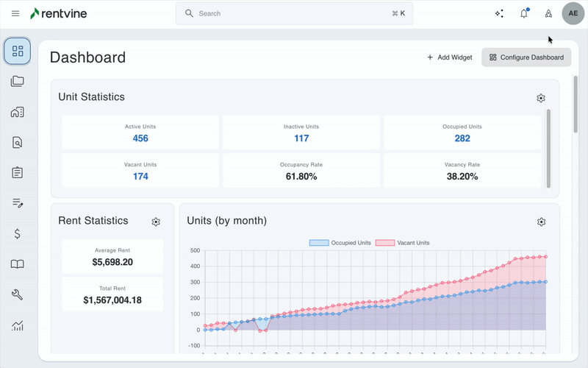Click the Add Widget button
588x368 pixels.
[x=449, y=57]
